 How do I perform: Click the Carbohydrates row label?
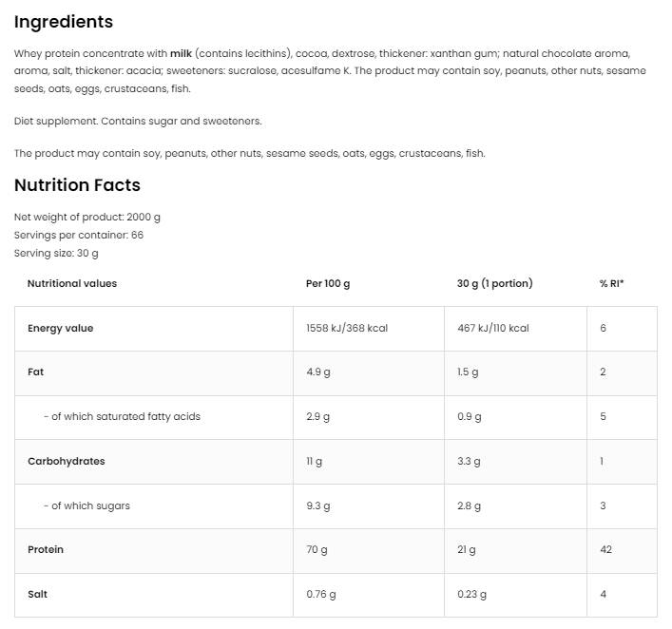point(67,462)
